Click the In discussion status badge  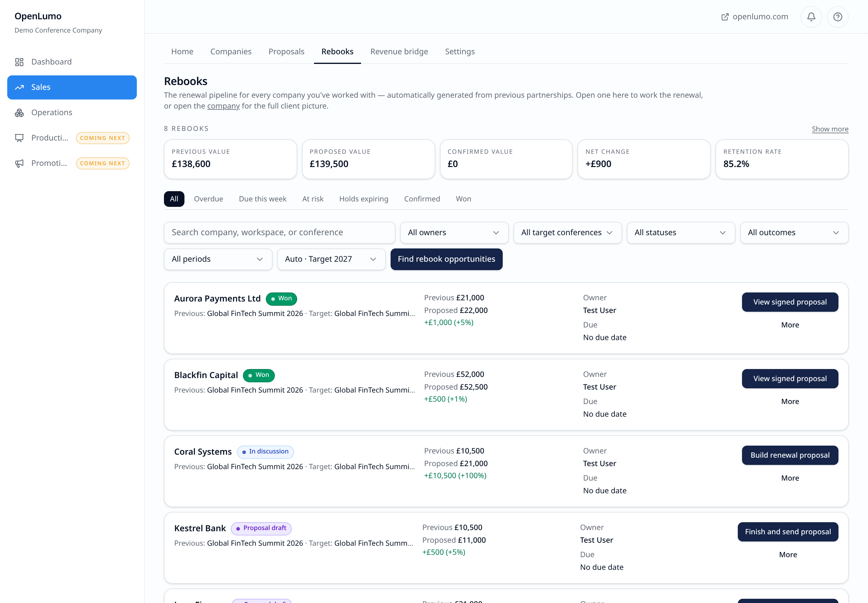tap(265, 452)
